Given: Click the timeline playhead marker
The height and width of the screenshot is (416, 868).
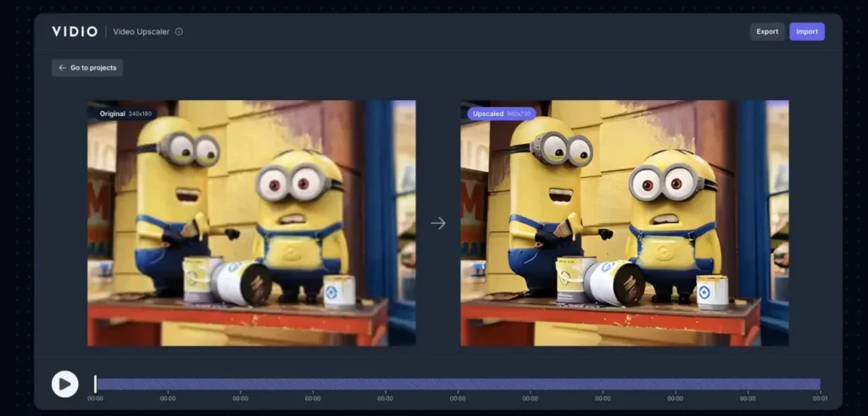Looking at the screenshot, I should click(95, 384).
